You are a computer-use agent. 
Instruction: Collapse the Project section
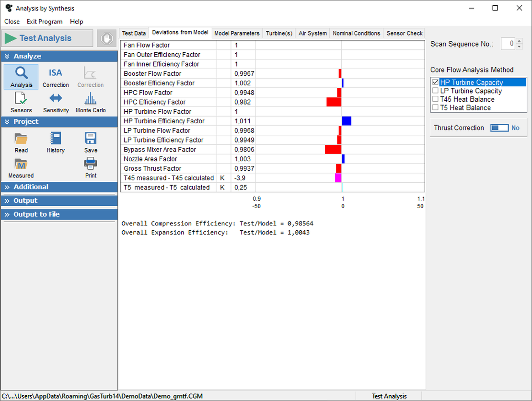pyautogui.click(x=59, y=121)
